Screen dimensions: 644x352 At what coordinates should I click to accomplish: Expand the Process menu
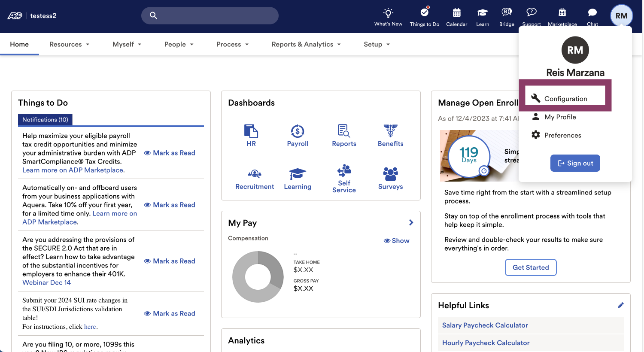233,44
